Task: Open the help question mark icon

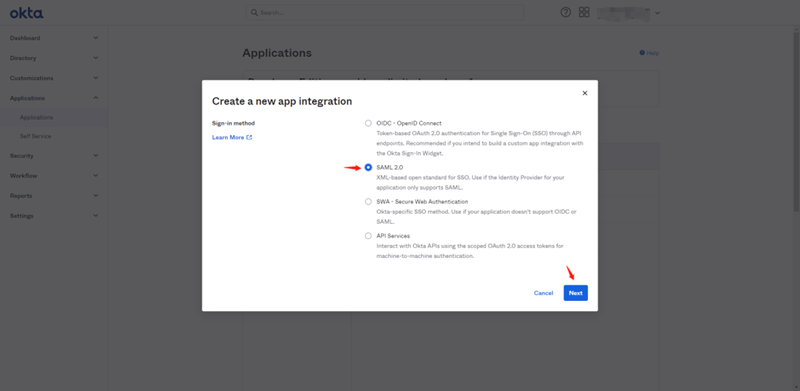Action: pos(565,13)
